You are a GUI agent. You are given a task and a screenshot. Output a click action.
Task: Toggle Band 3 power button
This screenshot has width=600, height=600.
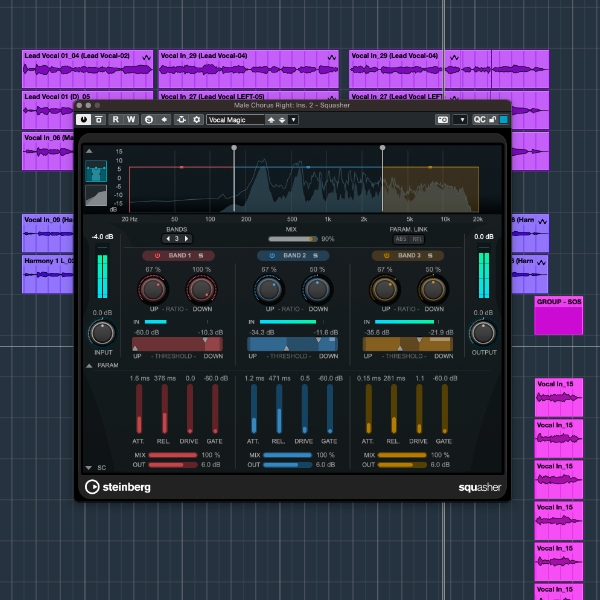[387, 256]
